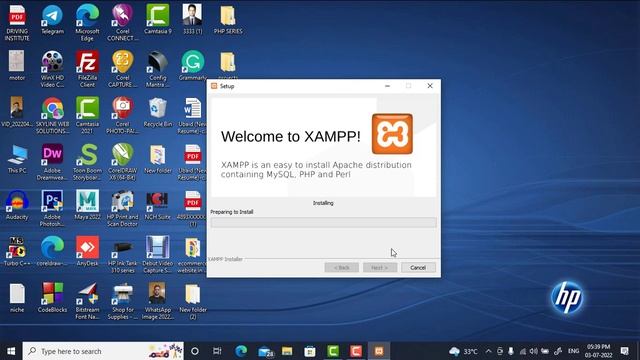
Task: Open the Windows Start menu
Action: click(11, 351)
